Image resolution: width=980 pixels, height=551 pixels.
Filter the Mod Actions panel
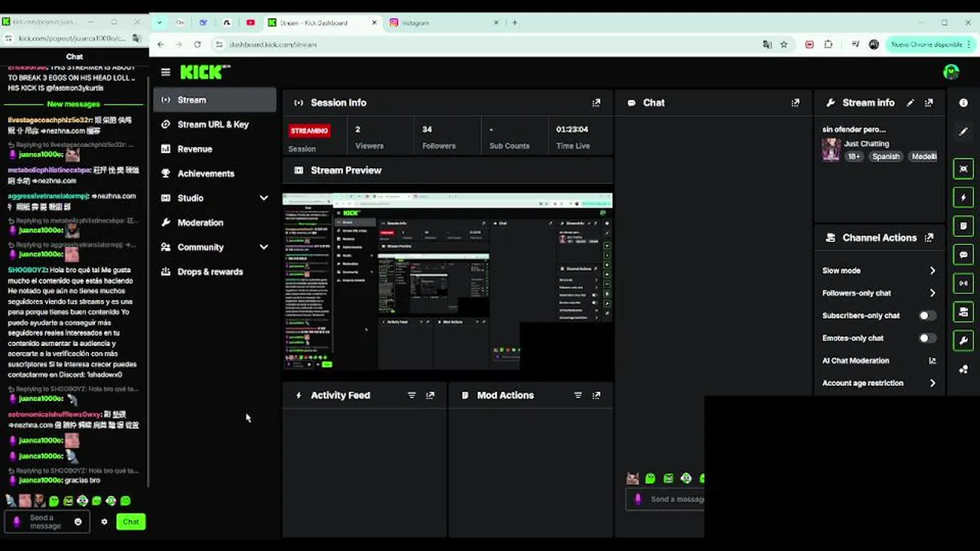(x=578, y=396)
